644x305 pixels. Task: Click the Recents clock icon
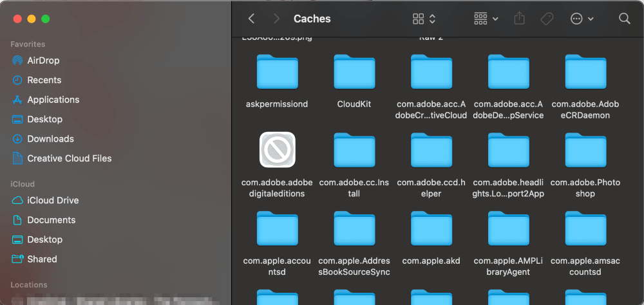[x=17, y=80]
